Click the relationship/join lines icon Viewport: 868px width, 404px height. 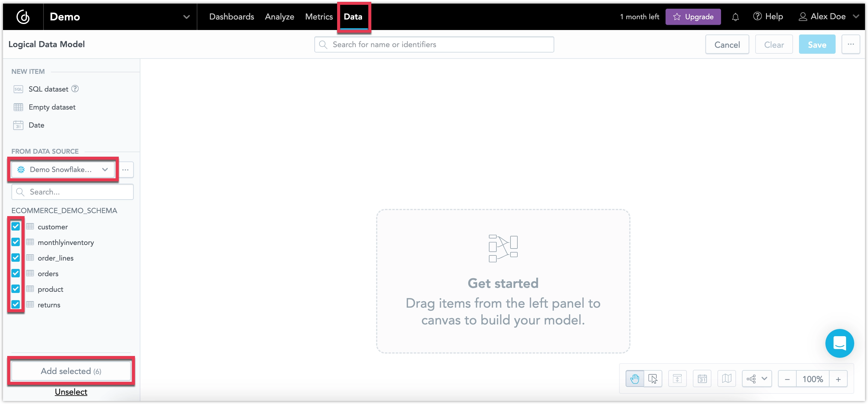(751, 378)
